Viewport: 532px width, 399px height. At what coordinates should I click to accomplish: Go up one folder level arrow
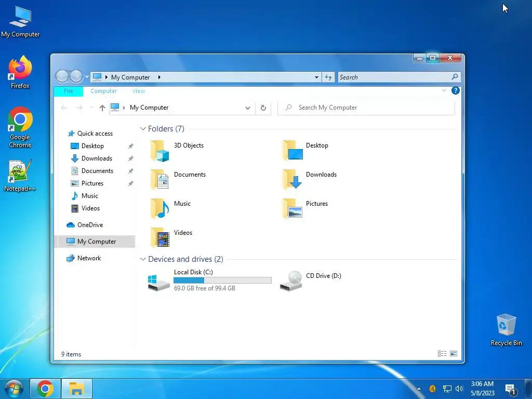click(x=102, y=108)
